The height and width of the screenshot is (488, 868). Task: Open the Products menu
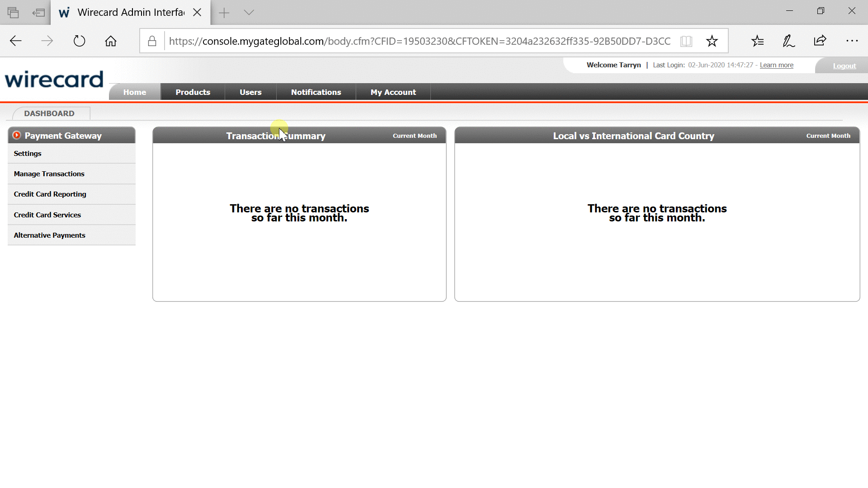(193, 92)
